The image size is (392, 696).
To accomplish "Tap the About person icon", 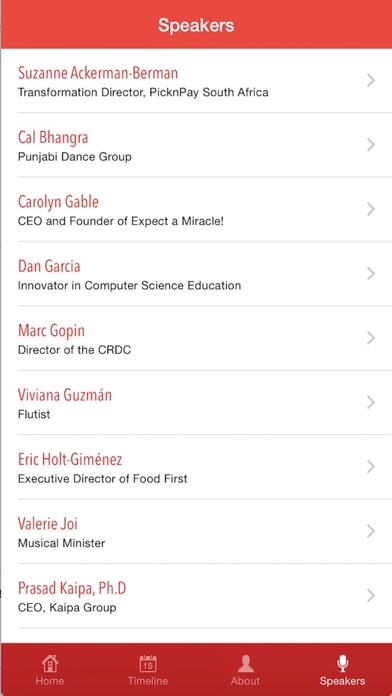I will 245,664.
